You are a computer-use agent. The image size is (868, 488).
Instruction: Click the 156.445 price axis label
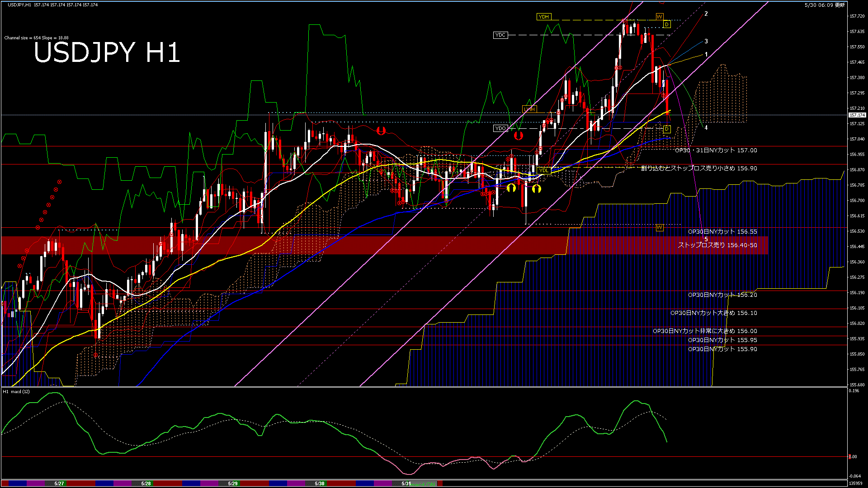tap(857, 247)
